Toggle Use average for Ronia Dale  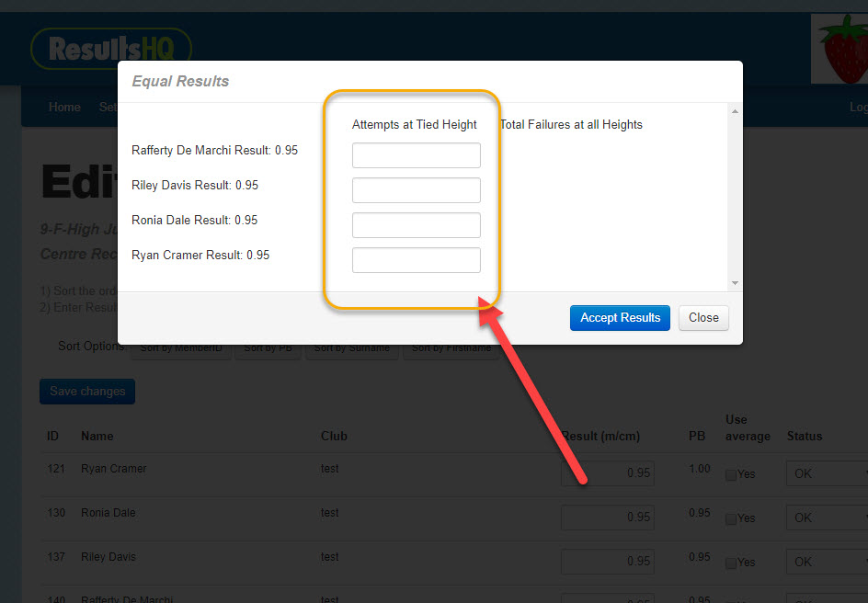pyautogui.click(x=731, y=519)
